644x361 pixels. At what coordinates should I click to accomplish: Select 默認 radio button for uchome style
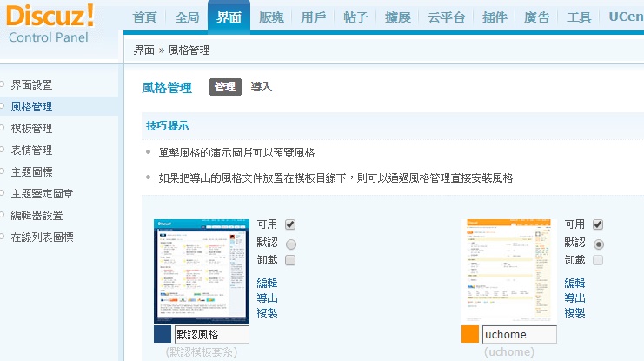(x=598, y=243)
